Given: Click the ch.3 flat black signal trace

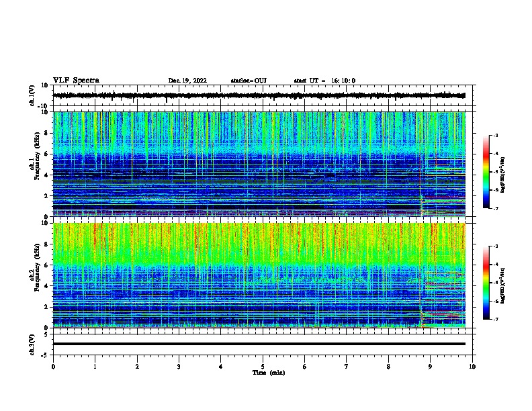Looking at the screenshot, I should pos(259,344).
